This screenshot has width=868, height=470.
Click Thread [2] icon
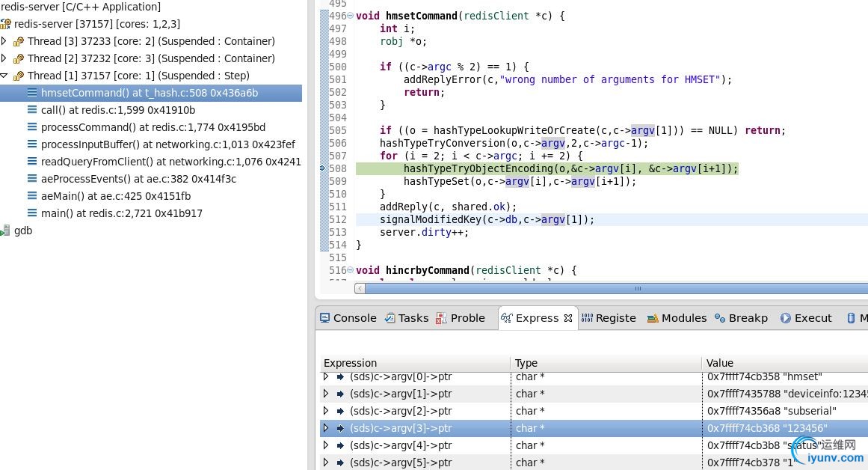19,58
